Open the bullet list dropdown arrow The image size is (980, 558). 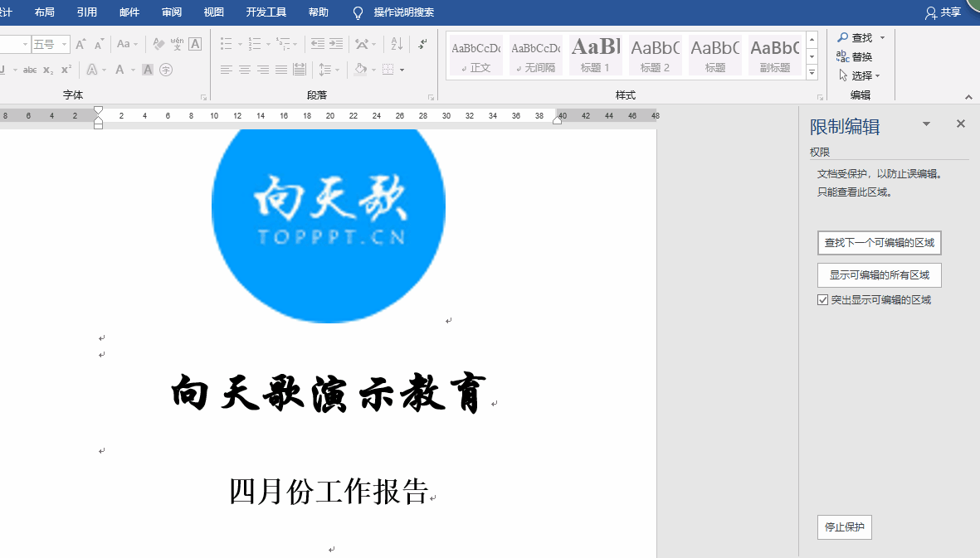(240, 44)
